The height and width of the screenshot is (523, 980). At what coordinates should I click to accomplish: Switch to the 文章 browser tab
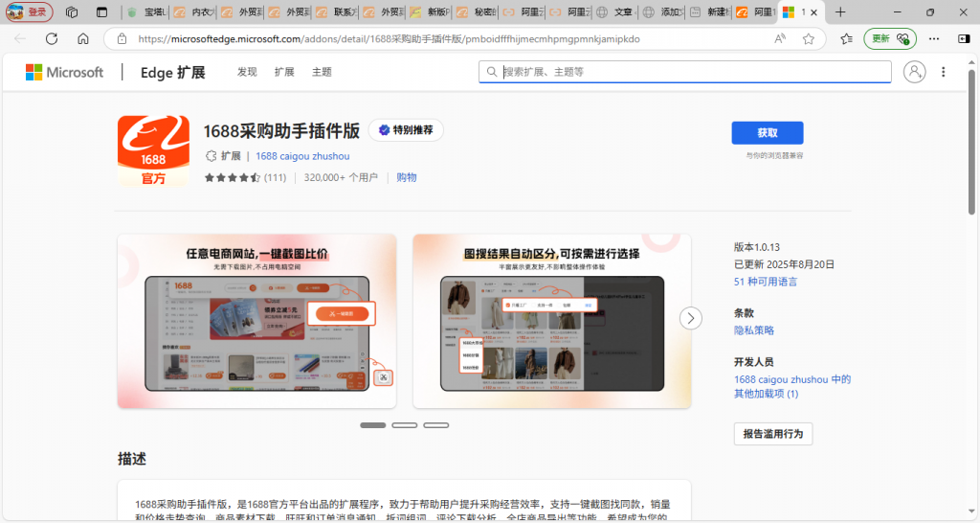tap(615, 11)
